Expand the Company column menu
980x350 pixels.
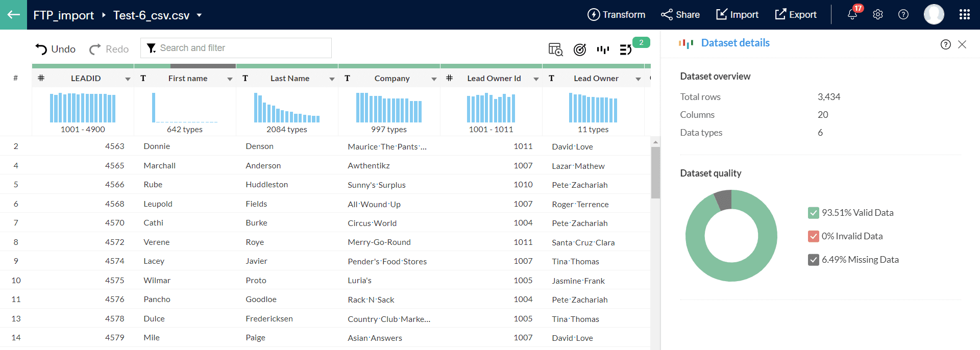coord(434,79)
